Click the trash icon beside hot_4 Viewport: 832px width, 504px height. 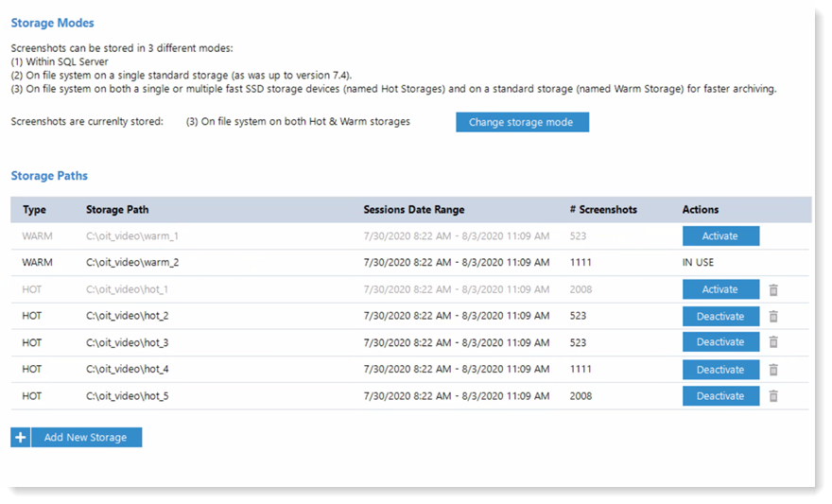pyautogui.click(x=772, y=370)
